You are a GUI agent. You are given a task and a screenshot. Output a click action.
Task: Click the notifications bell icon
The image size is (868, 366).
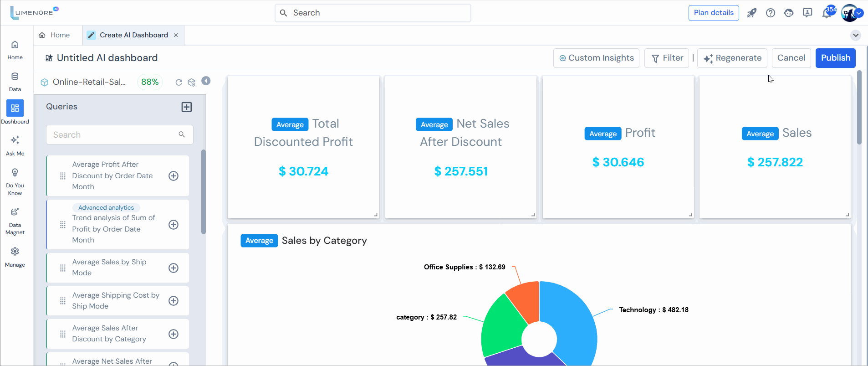pos(827,13)
